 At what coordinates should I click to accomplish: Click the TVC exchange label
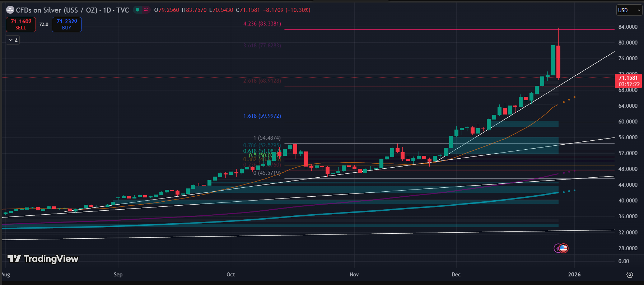tap(123, 10)
